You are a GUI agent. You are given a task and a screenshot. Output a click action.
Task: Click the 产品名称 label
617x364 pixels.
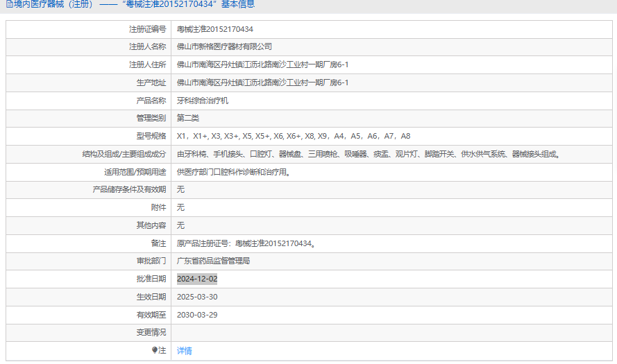point(151,101)
